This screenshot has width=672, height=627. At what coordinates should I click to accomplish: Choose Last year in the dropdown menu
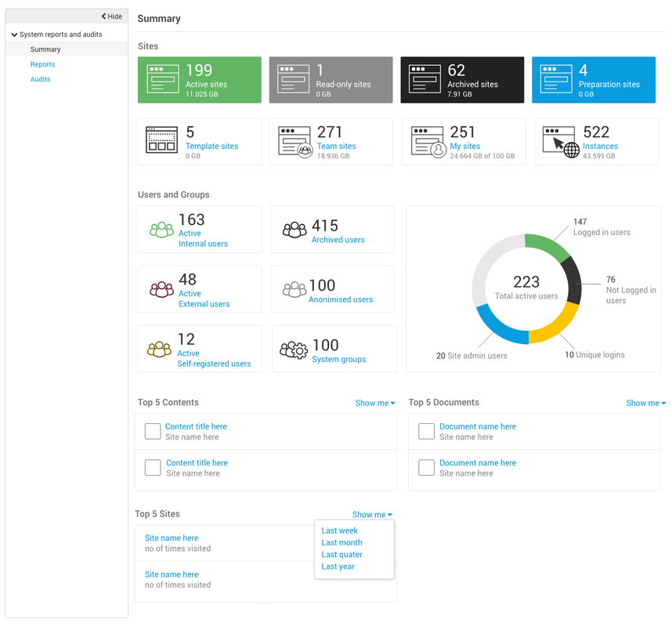(x=338, y=567)
